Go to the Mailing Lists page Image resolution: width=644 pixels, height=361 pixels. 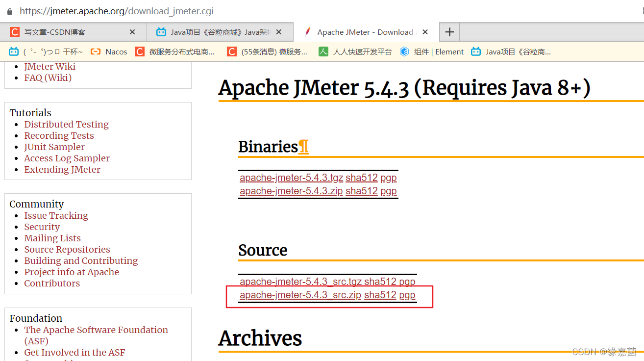[x=52, y=238]
